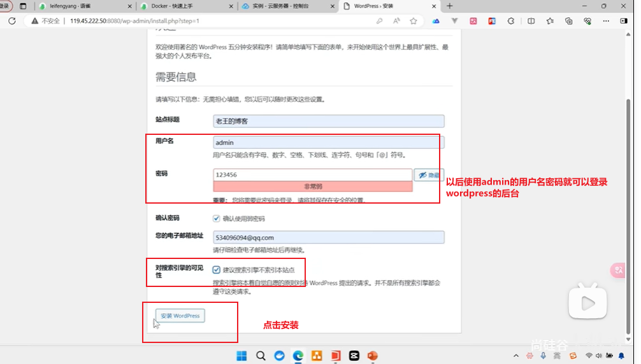Click the red and blue extension icon

tap(492, 21)
